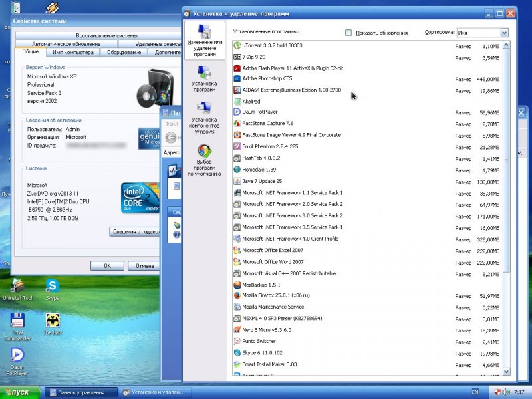532x399 pixels.
Task: Click Файл menu in Control Panel window
Action: [172, 124]
